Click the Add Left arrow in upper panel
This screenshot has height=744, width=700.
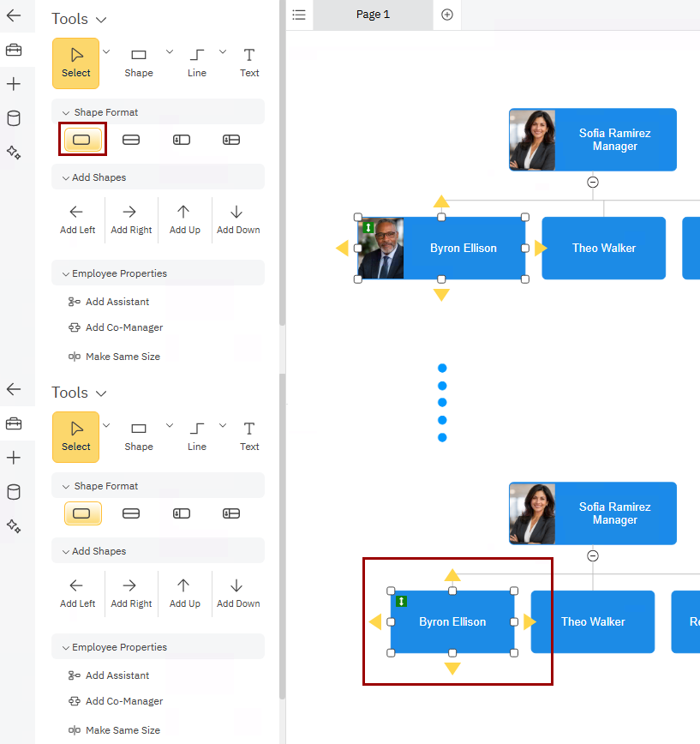(x=77, y=219)
